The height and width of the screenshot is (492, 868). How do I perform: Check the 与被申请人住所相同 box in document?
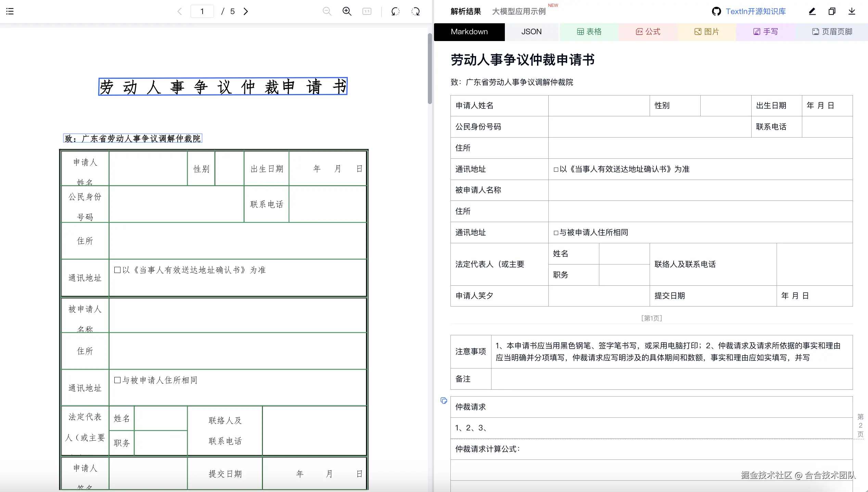point(117,380)
